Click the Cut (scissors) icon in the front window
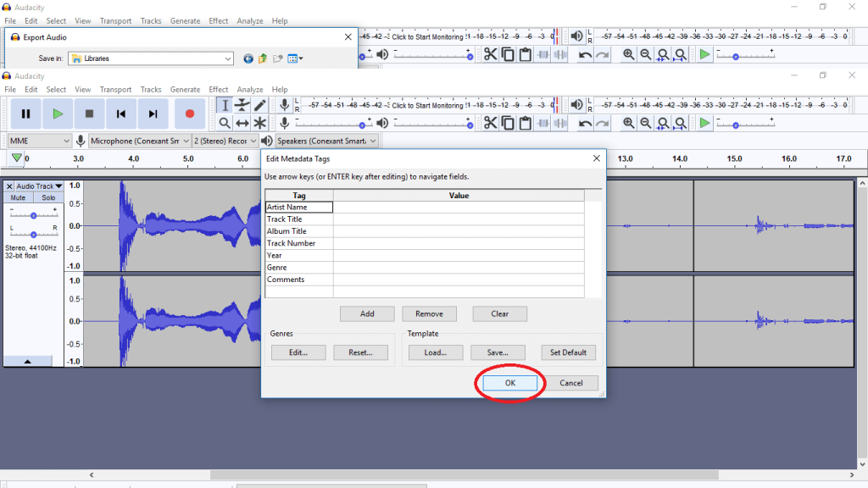 pos(491,123)
